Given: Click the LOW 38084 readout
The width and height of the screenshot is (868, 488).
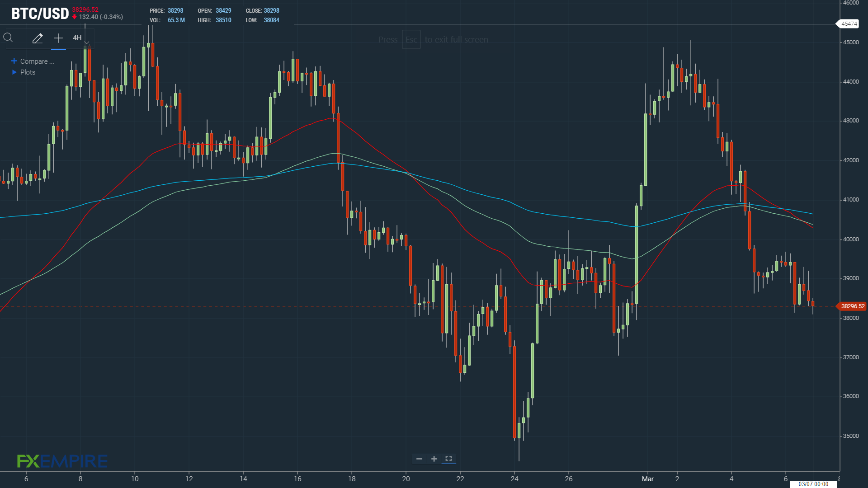Looking at the screenshot, I should pos(263,20).
